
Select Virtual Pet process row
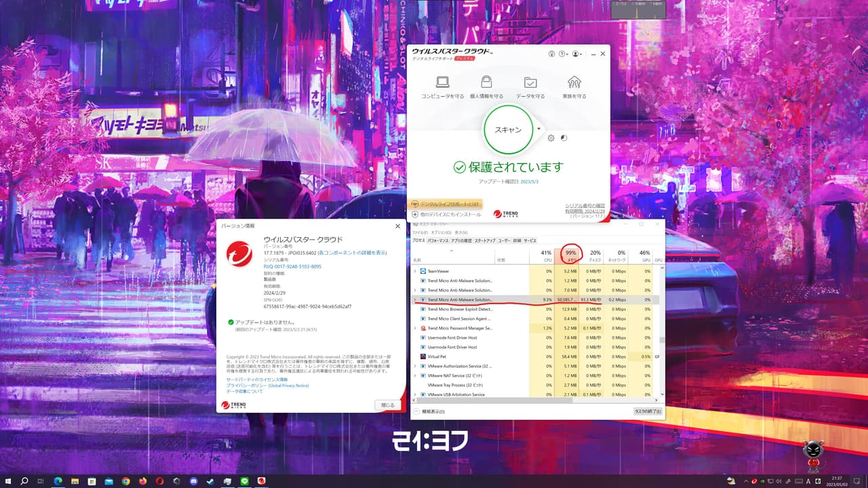point(536,357)
